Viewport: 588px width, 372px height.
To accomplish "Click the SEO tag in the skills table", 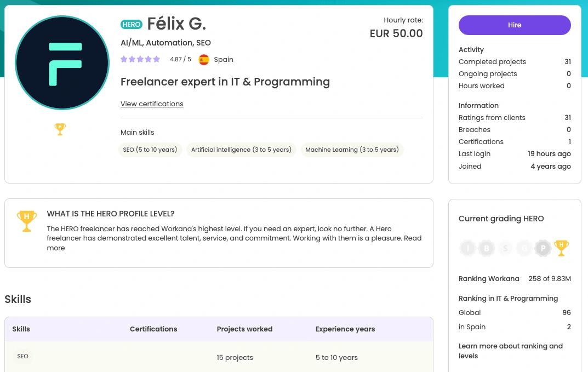I will point(22,356).
